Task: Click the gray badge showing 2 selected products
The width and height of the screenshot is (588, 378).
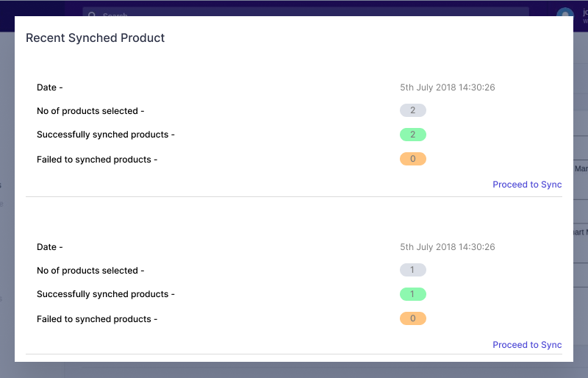Action: (413, 110)
